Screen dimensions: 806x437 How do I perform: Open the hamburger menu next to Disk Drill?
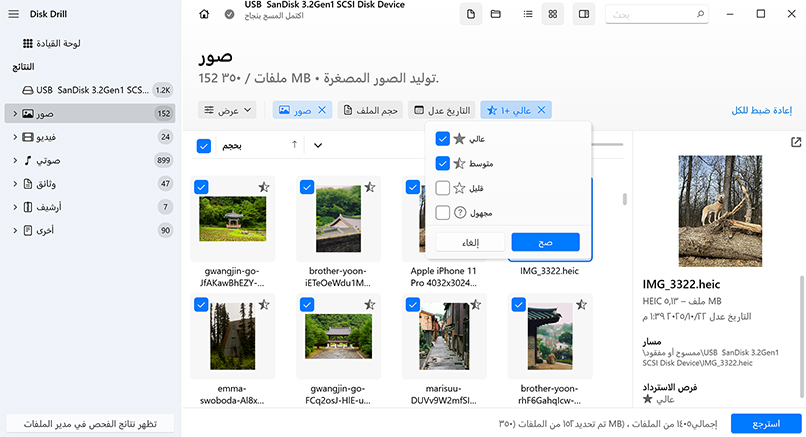[14, 14]
